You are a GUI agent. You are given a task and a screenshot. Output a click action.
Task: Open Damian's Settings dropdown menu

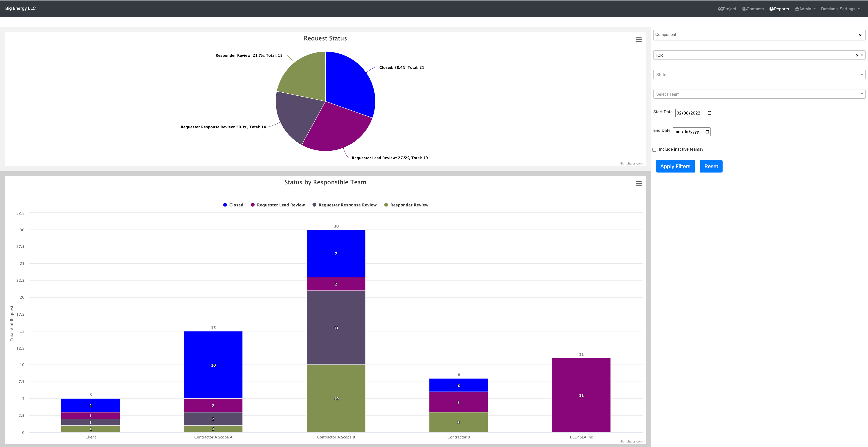[840, 9]
